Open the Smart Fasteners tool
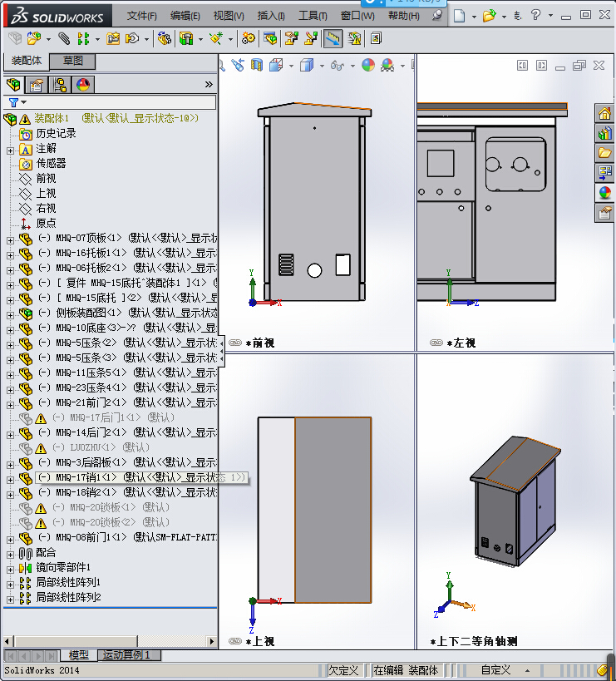Screen dimensions: 616x681 113,38
